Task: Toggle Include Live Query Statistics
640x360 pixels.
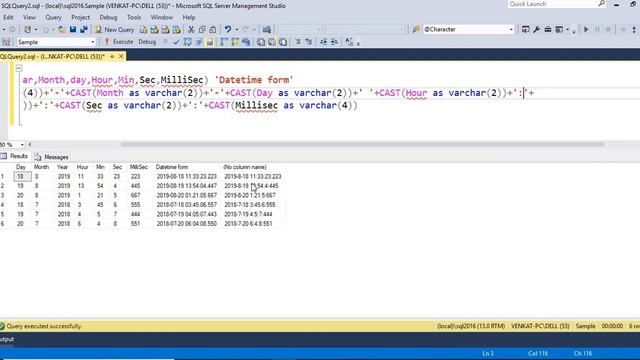Action: (x=235, y=42)
